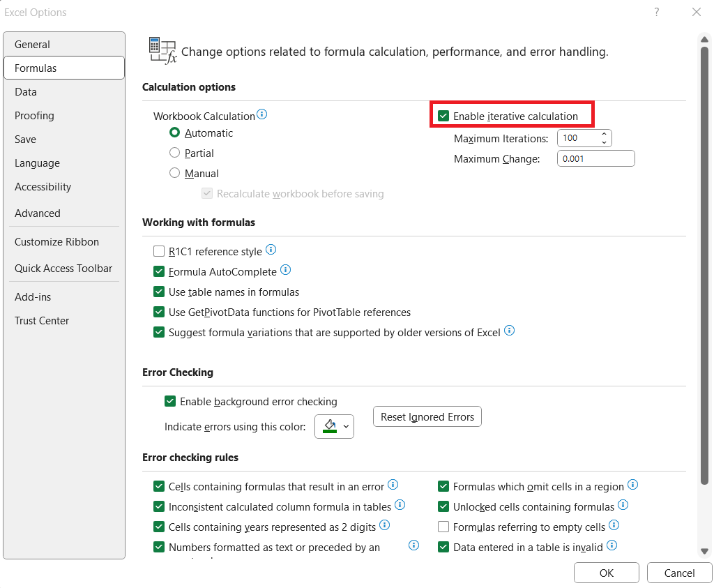The image size is (714, 588).
Task: Toggle unlocked cells containing formulas rule
Action: click(x=443, y=506)
